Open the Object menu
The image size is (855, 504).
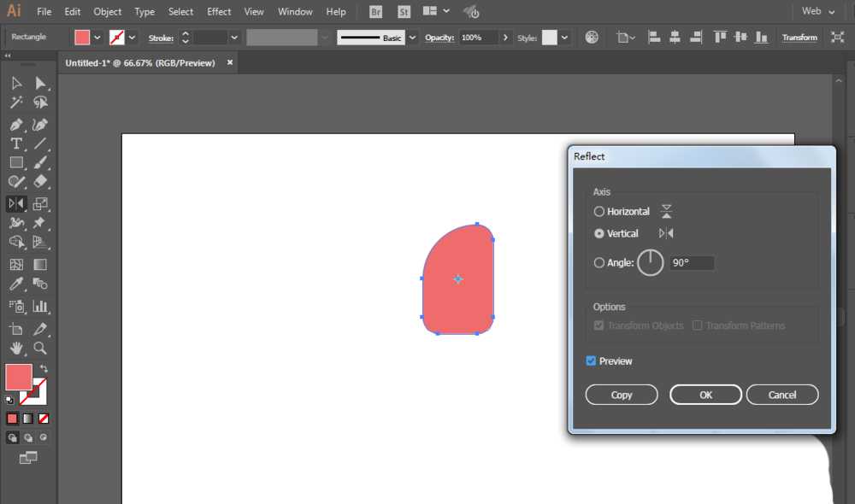pos(108,12)
